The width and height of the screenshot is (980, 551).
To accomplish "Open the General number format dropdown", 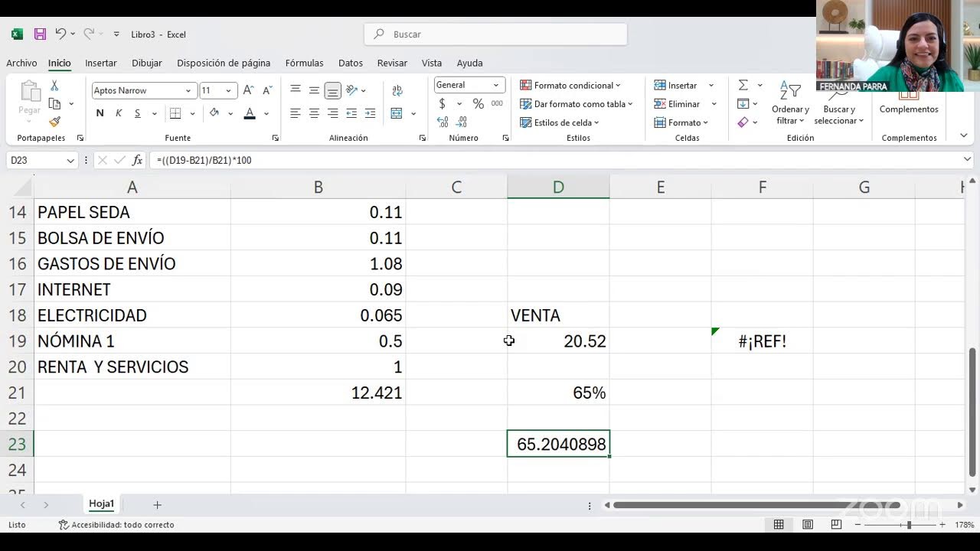I will (x=496, y=85).
